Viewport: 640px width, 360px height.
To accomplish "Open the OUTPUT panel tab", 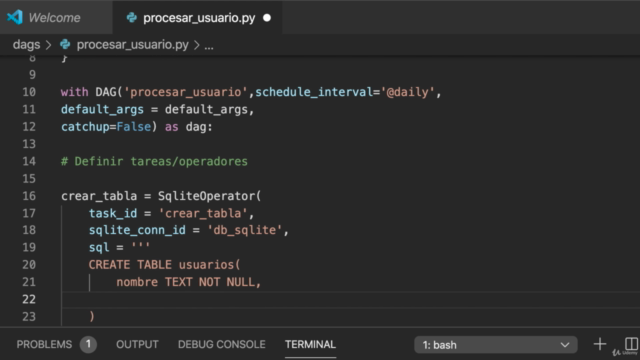I will coord(137,344).
